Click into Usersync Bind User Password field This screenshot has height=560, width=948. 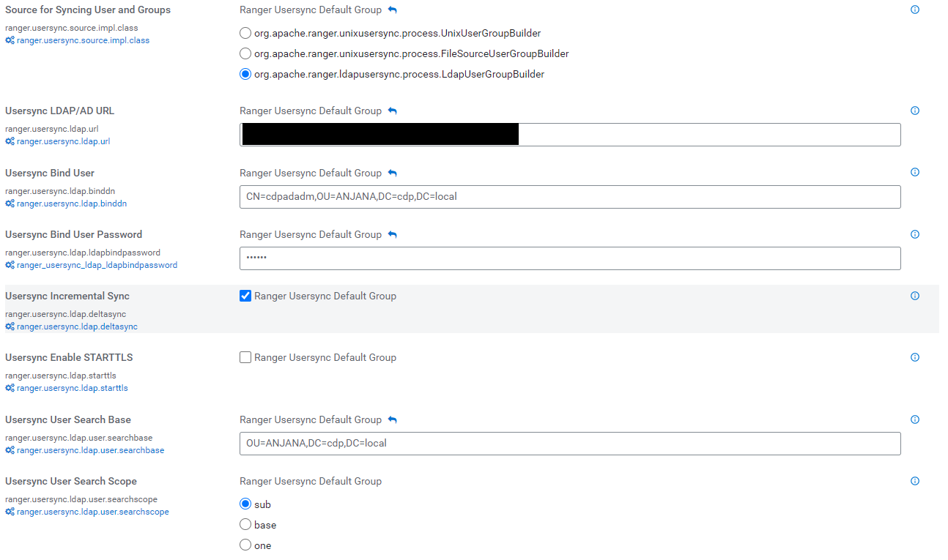[569, 258]
